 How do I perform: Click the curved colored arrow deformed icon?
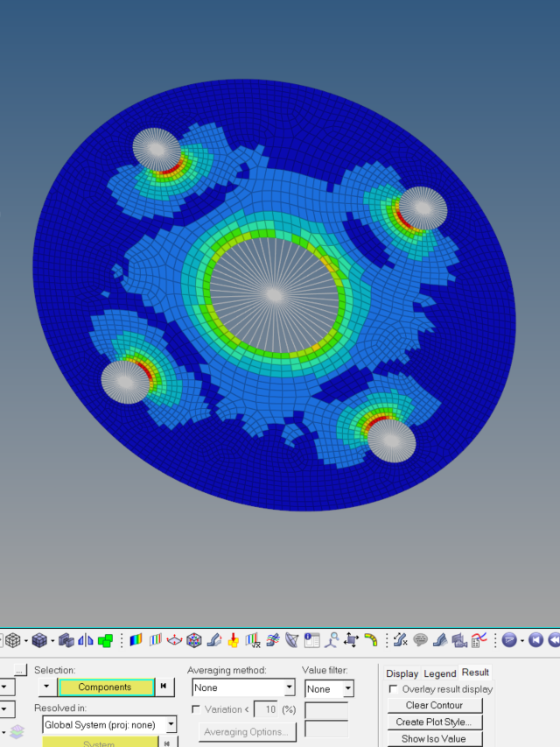pos(370,640)
